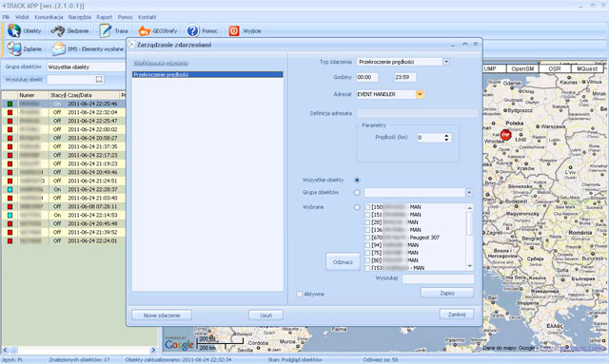This screenshot has width=609, height=364.
Task: Click the Wyszukaj field in dialog
Action: click(438, 278)
